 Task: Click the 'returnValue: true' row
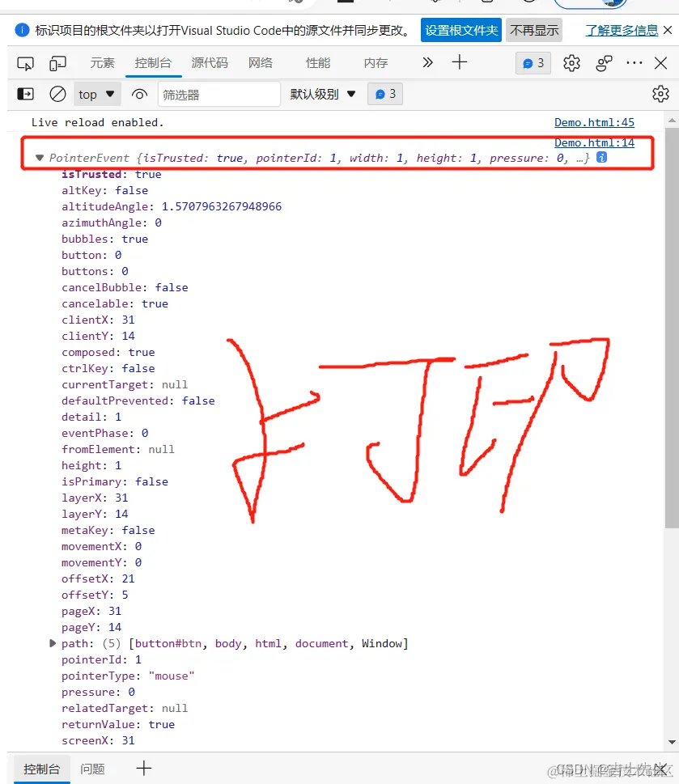point(118,724)
